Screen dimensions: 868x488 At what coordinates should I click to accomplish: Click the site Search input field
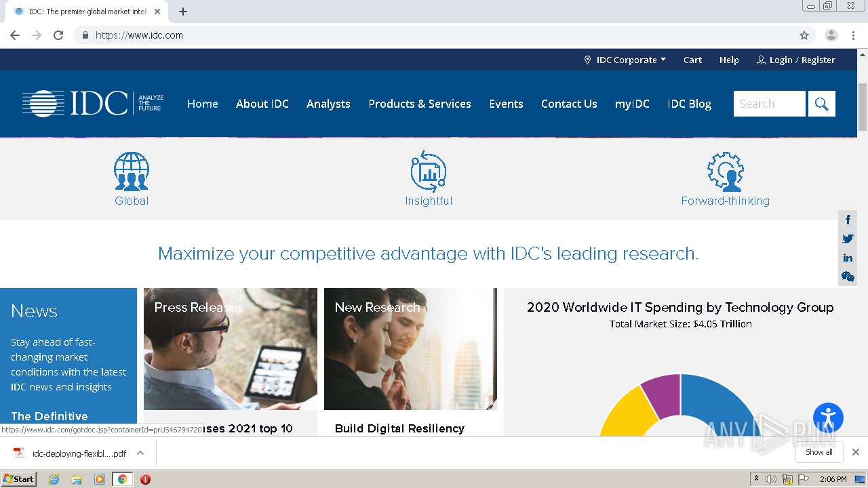[x=770, y=104]
